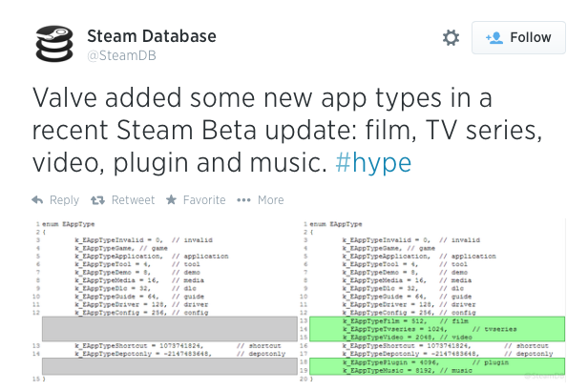This screenshot has height=391, width=588.
Task: Open the Steam Database profile name
Action: (x=151, y=36)
